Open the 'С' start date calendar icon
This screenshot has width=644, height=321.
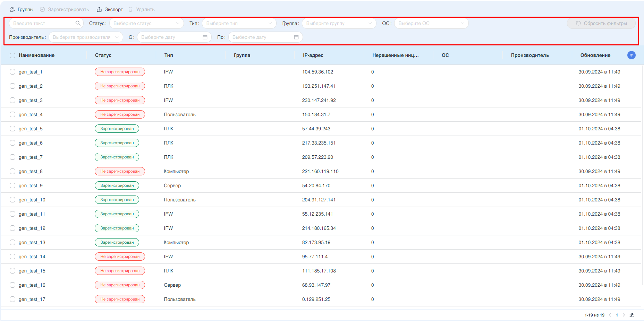(205, 37)
